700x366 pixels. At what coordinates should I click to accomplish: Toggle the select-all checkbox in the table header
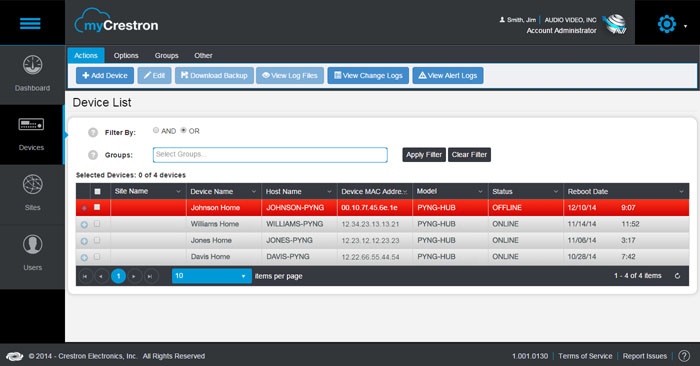point(97,191)
